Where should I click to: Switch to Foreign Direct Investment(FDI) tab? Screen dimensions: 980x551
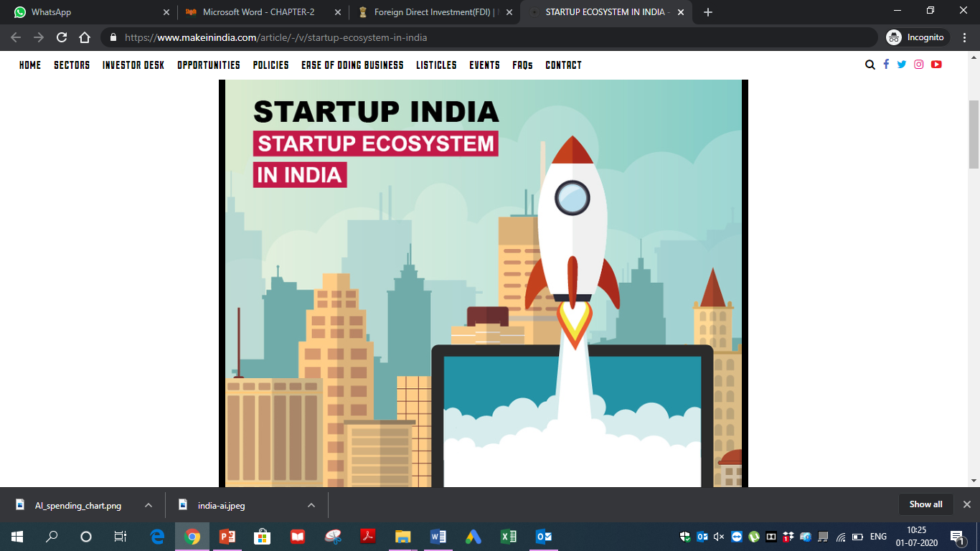[434, 12]
